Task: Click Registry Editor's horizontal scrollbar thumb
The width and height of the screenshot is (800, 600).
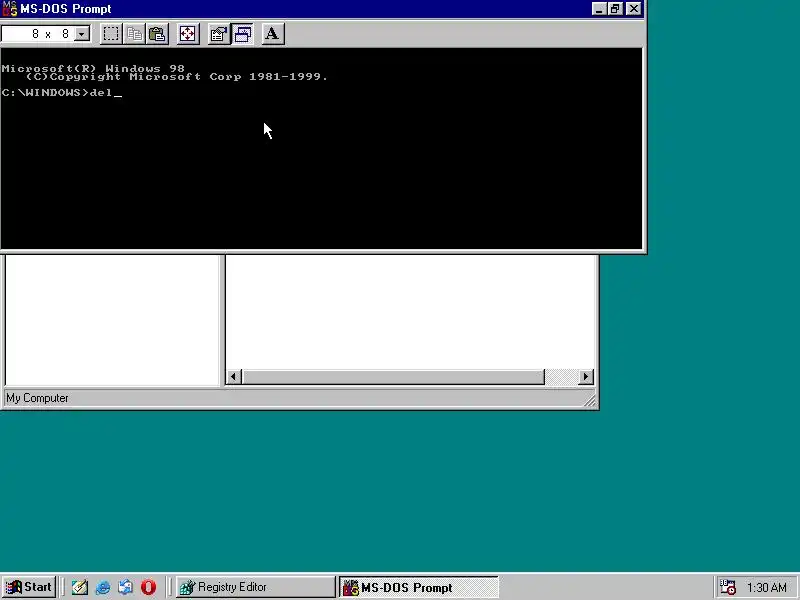Action: 393,377
